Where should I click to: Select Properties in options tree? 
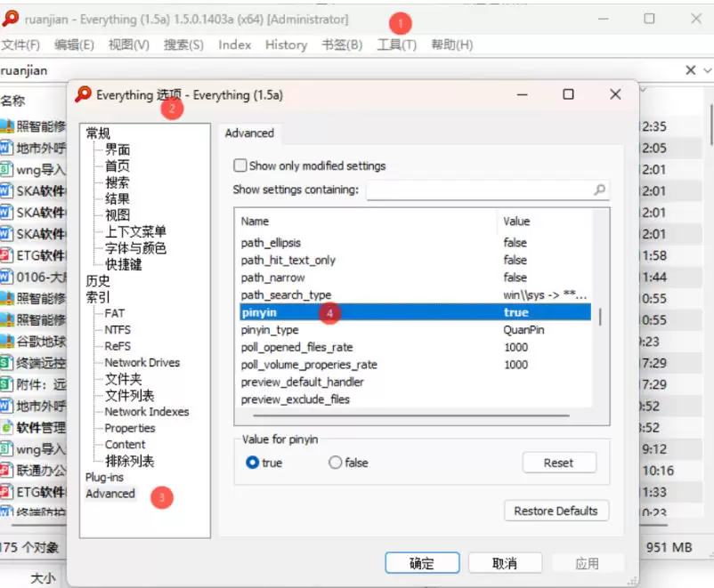(130, 428)
